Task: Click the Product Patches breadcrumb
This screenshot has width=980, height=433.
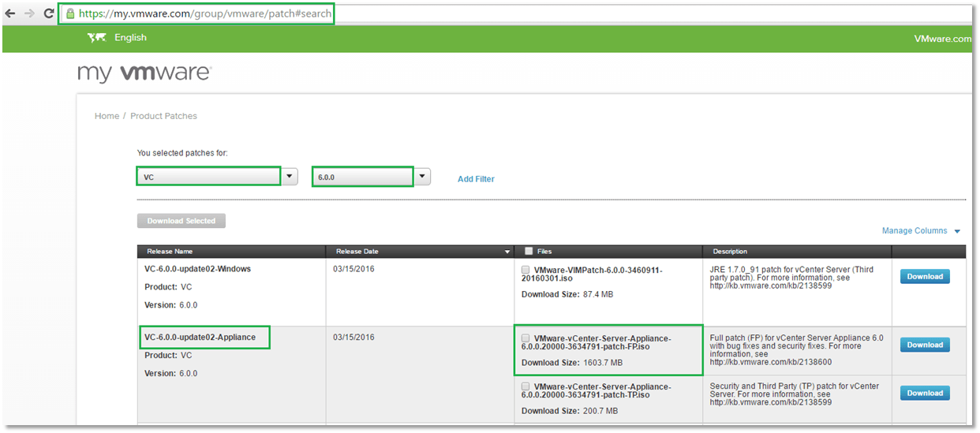Action: pos(163,116)
